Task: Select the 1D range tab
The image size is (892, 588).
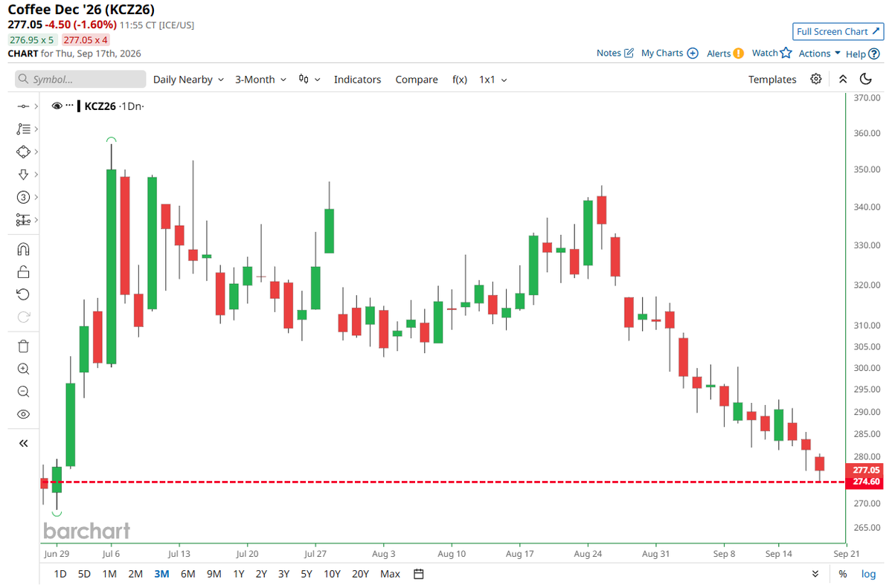Action: click(x=60, y=574)
